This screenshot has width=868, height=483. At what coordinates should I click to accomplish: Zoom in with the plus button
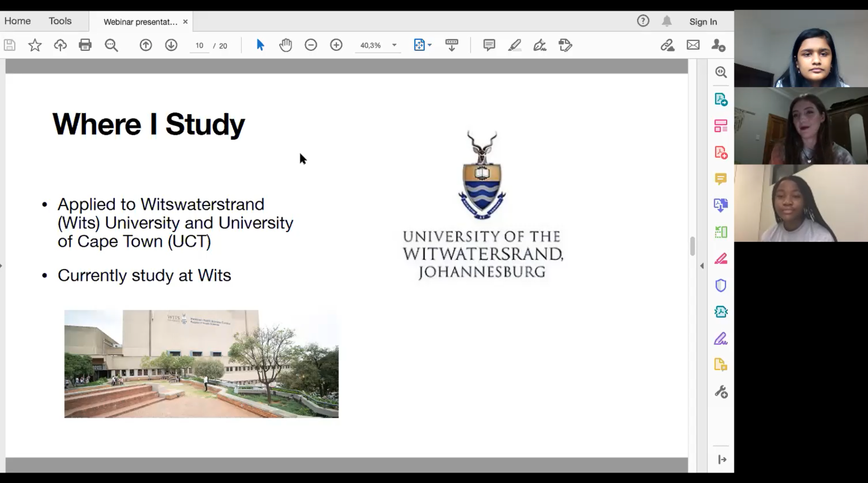pos(336,45)
